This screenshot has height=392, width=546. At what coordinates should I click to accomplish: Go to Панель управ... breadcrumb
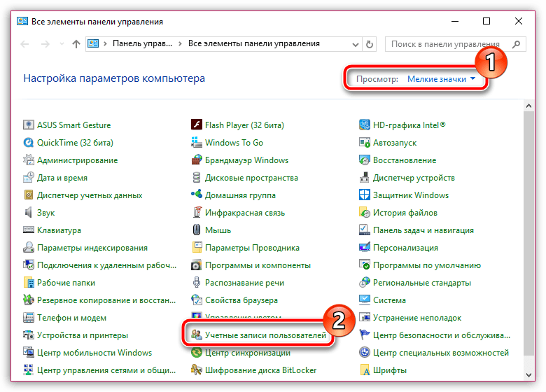(x=142, y=43)
